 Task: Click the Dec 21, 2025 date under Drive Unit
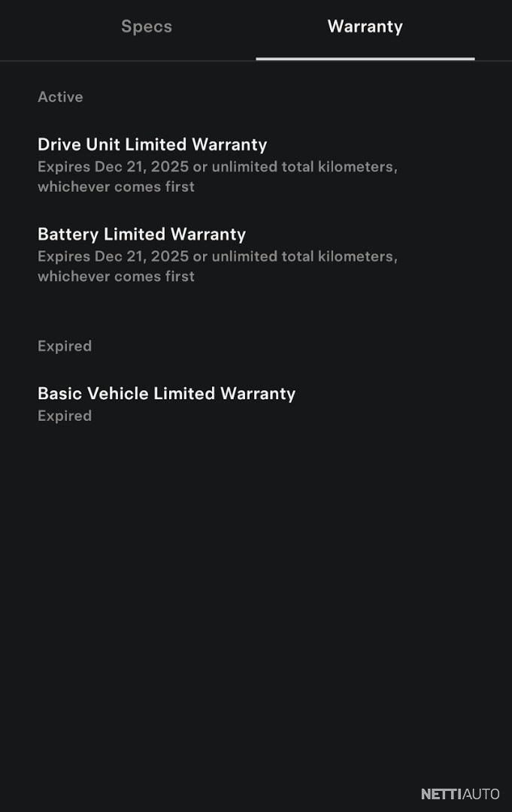click(x=141, y=167)
